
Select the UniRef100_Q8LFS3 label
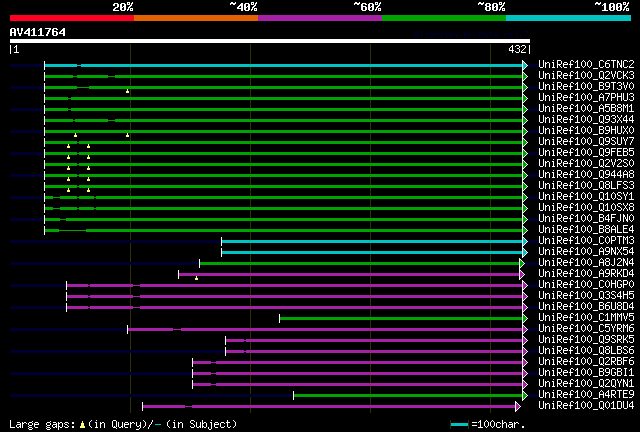coord(586,186)
